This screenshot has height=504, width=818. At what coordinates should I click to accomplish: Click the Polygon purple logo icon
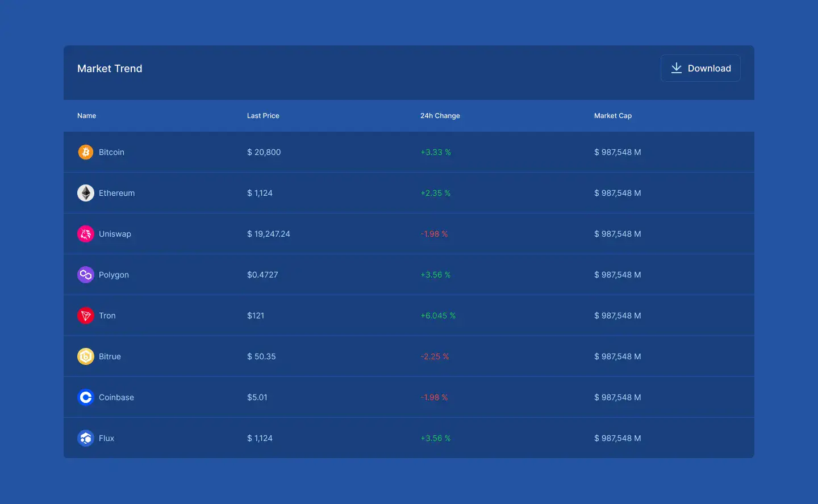86,275
